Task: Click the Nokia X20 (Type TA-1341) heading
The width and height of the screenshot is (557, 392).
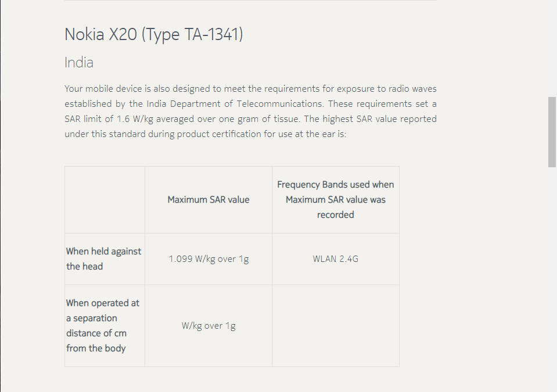Action: pyautogui.click(x=153, y=35)
